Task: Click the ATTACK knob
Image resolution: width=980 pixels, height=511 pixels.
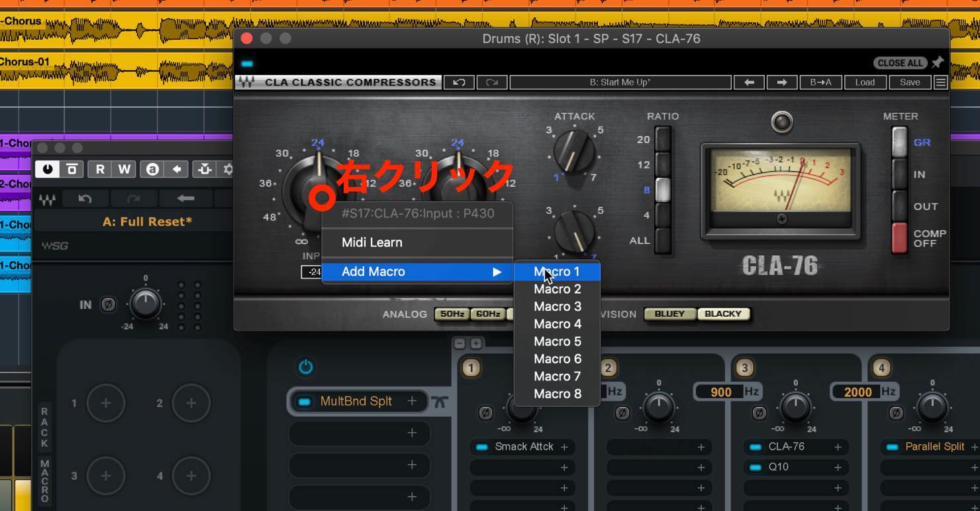Action: [573, 150]
